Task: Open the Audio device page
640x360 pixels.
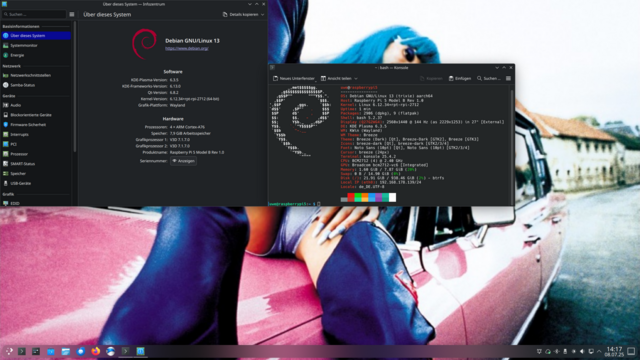Action: [x=36, y=105]
